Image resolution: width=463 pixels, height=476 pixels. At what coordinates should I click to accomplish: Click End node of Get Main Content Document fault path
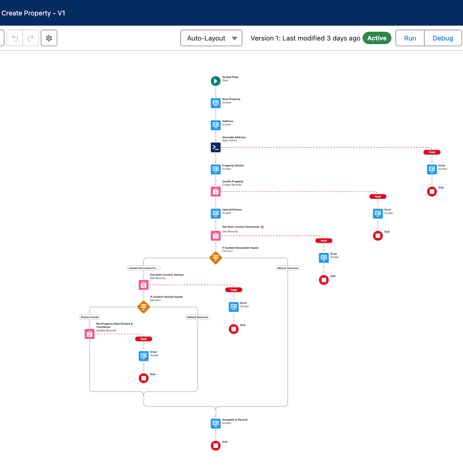[324, 280]
